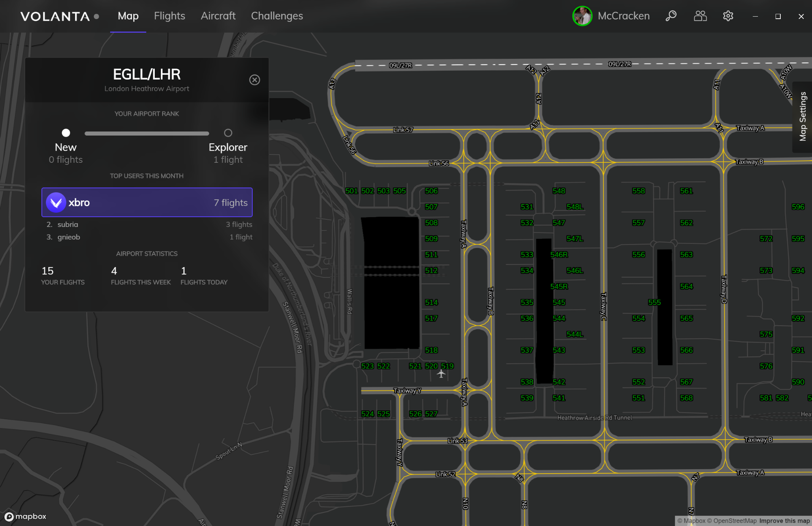
Task: Click the xbro user avatar icon
Action: (56, 203)
